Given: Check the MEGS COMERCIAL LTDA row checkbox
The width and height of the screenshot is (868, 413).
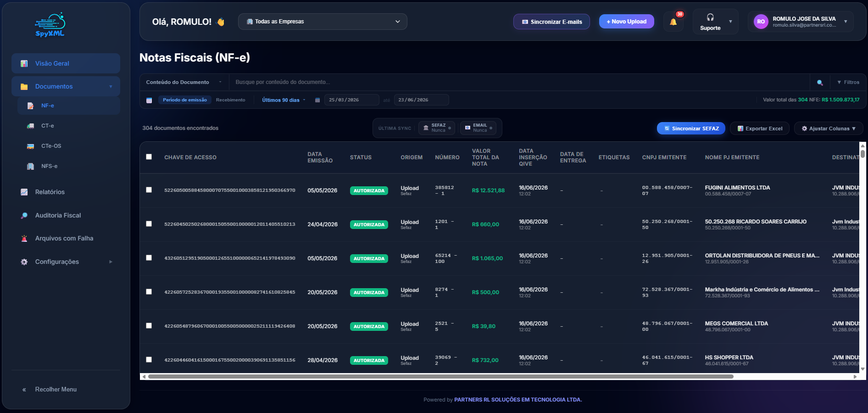Looking at the screenshot, I should [x=149, y=325].
